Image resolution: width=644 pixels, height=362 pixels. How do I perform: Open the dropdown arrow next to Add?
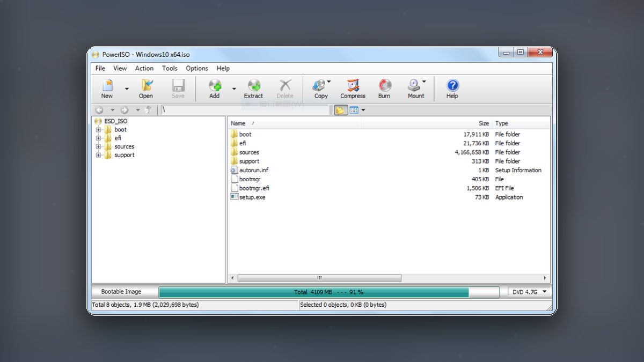pyautogui.click(x=234, y=89)
